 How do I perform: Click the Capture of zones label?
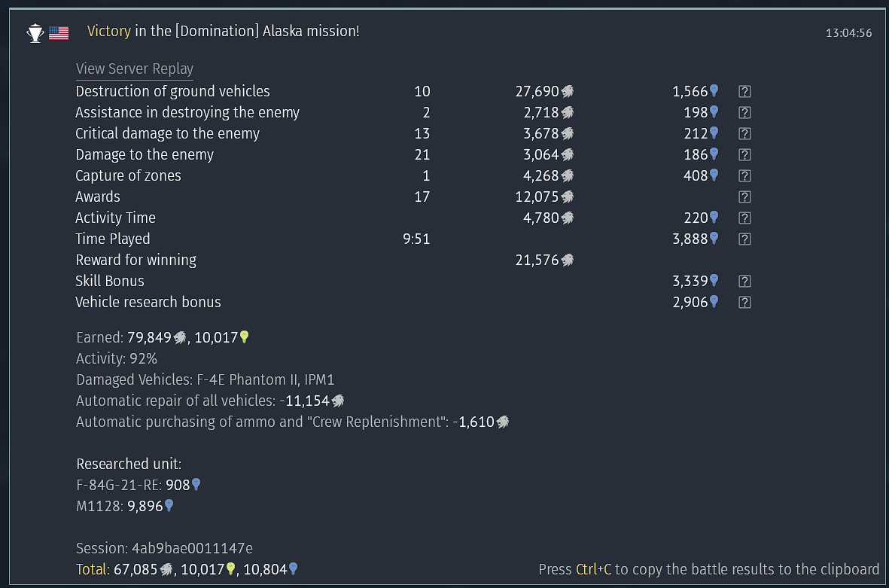point(128,175)
